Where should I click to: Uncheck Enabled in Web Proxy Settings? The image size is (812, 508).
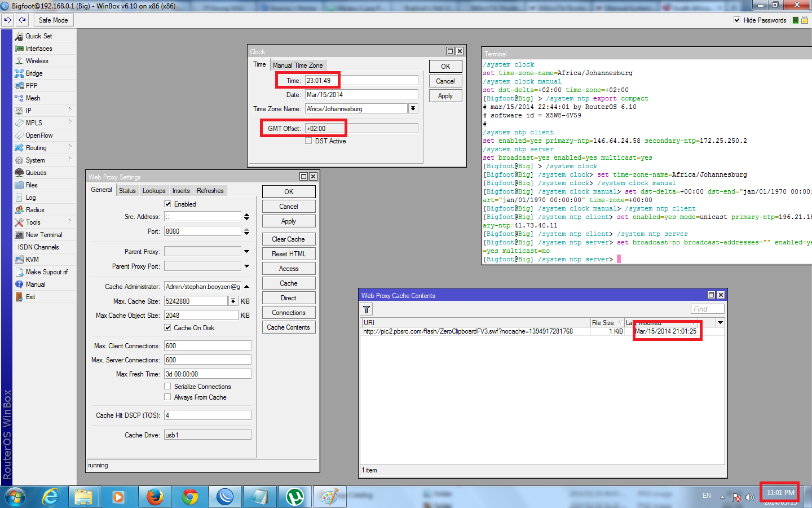pos(166,204)
